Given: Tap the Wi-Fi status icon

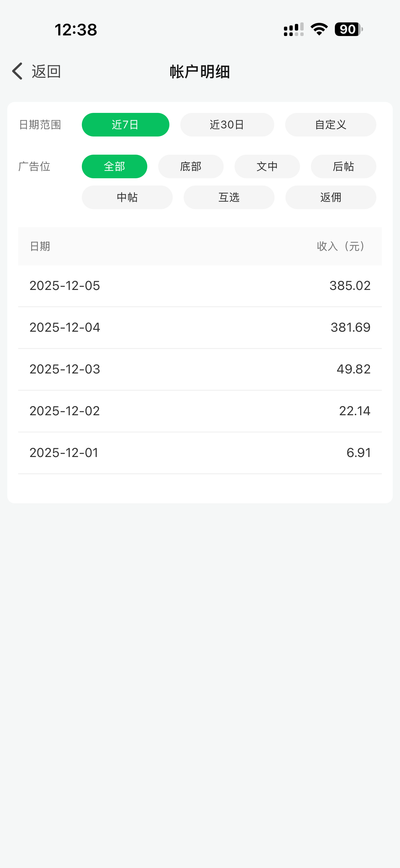Looking at the screenshot, I should tap(319, 29).
